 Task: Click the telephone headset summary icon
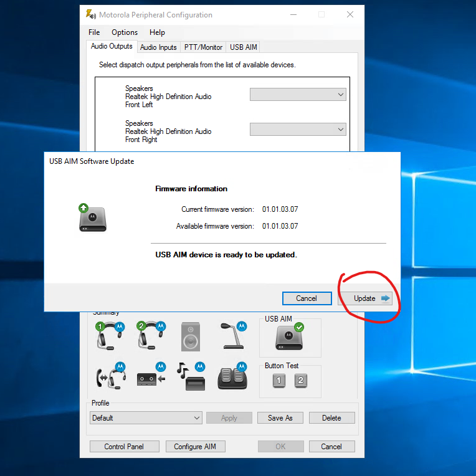point(111,376)
